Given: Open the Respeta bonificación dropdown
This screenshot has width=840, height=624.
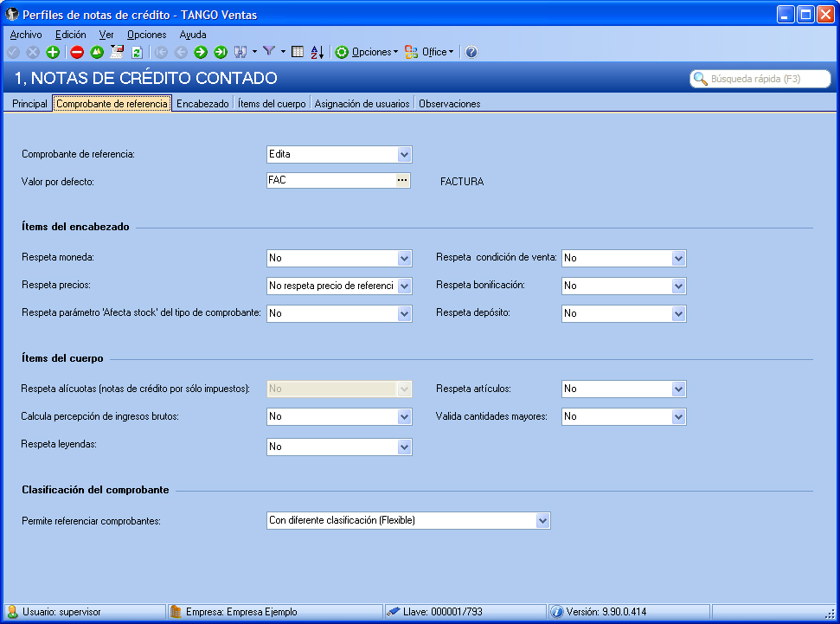Looking at the screenshot, I should (x=678, y=286).
